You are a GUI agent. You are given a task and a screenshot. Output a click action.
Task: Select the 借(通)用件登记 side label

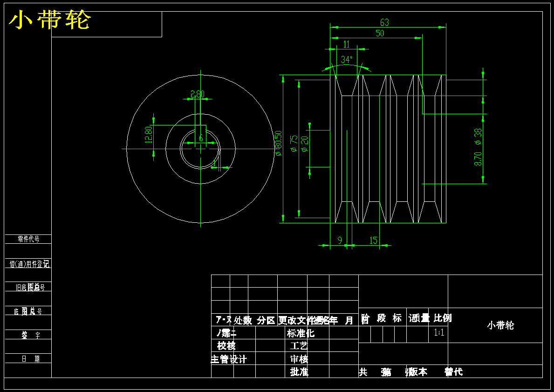coord(29,264)
